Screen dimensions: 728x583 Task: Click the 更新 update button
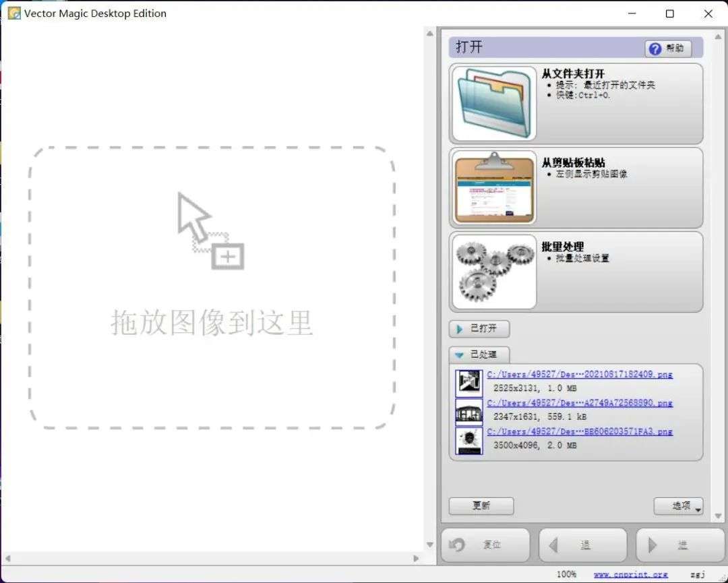pyautogui.click(x=481, y=505)
